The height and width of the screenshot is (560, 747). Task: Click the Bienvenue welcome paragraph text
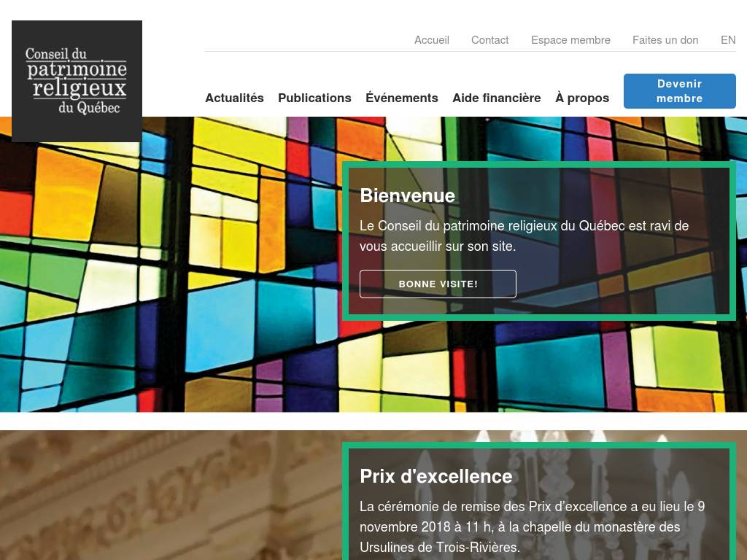(x=524, y=236)
